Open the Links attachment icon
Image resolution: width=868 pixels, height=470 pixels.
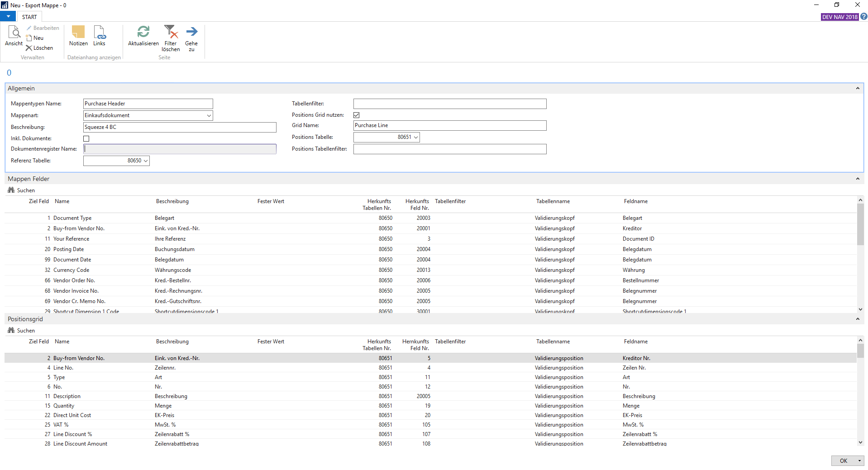click(99, 36)
